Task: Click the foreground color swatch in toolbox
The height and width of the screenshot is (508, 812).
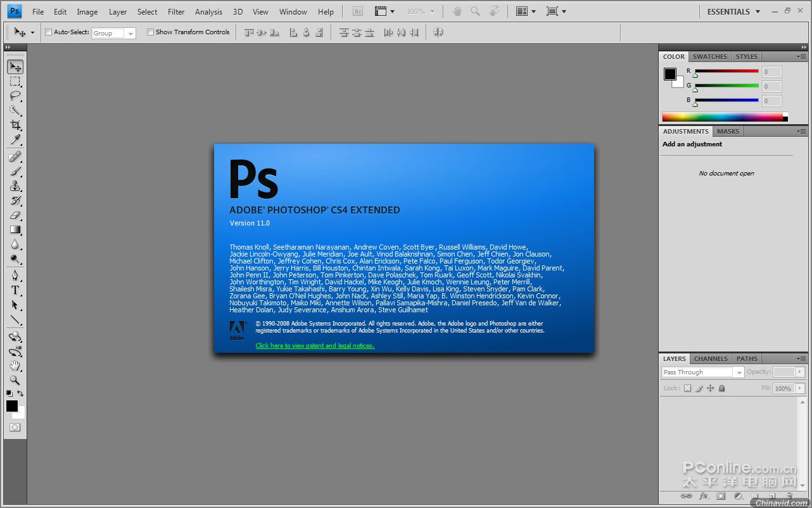Action: [12, 406]
